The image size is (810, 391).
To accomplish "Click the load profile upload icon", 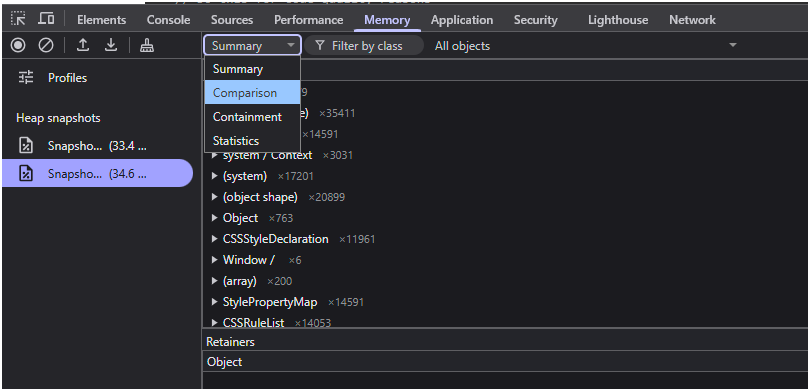I will tap(83, 45).
